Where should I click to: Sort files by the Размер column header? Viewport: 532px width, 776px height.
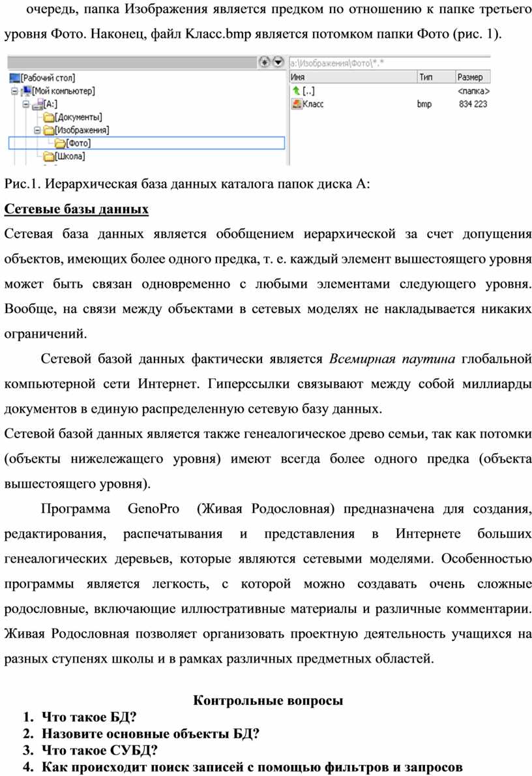472,77
